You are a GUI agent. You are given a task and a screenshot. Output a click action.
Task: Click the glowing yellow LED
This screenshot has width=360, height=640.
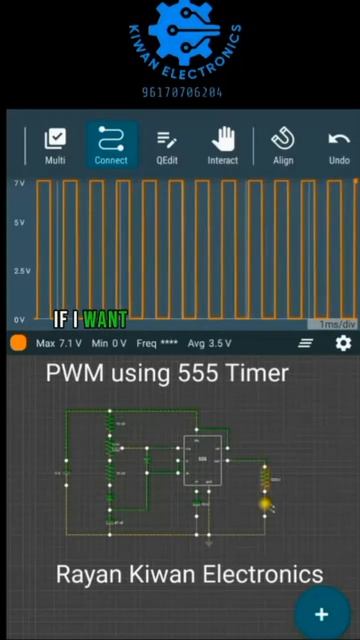click(x=266, y=504)
